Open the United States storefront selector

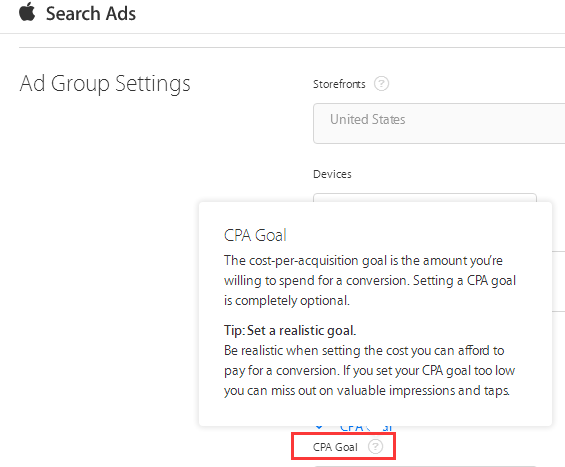pyautogui.click(x=439, y=123)
